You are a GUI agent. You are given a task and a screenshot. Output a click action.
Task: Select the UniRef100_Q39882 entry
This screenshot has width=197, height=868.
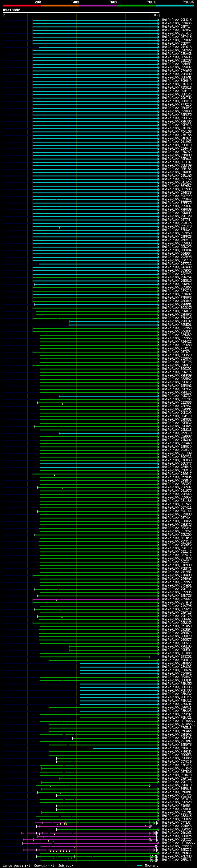click(x=177, y=40)
